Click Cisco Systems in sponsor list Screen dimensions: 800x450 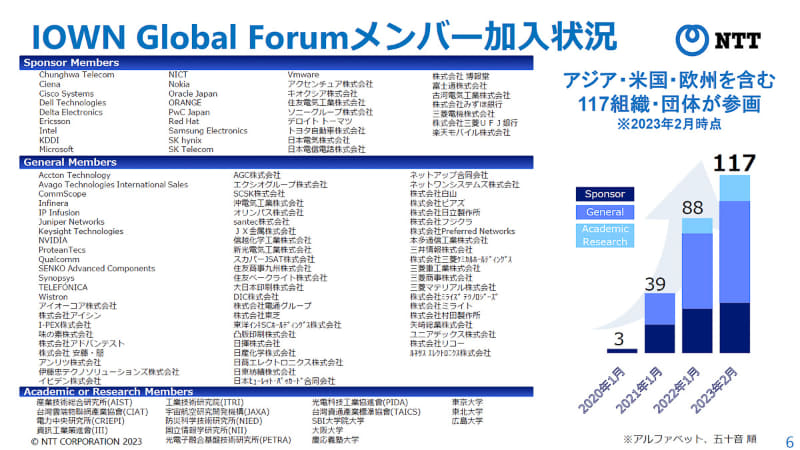66,94
